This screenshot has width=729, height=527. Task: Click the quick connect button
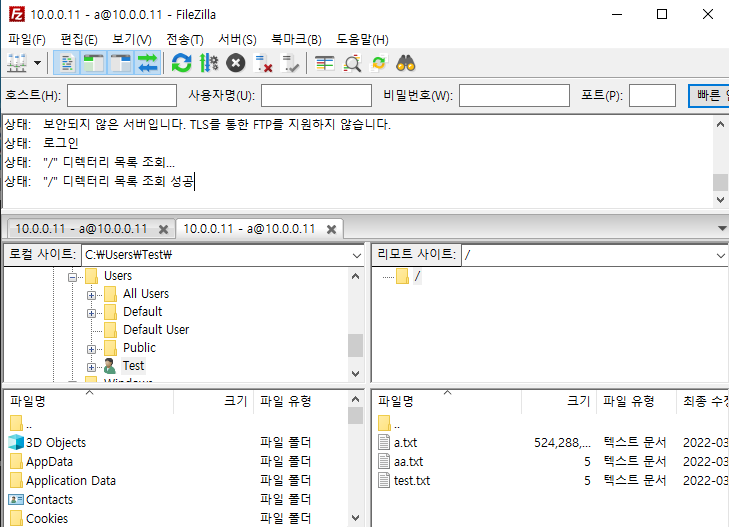(x=709, y=96)
